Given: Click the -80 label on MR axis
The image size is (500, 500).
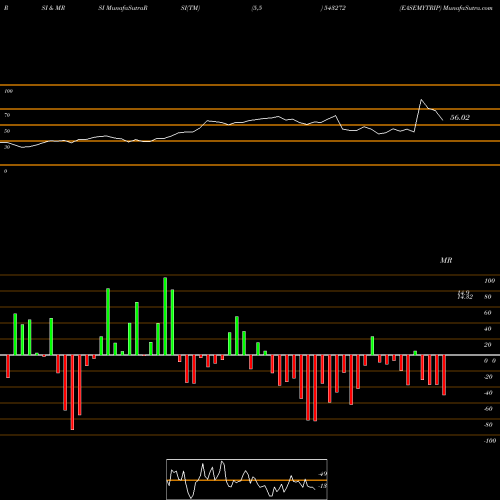Looking at the screenshot, I should [x=488, y=425].
